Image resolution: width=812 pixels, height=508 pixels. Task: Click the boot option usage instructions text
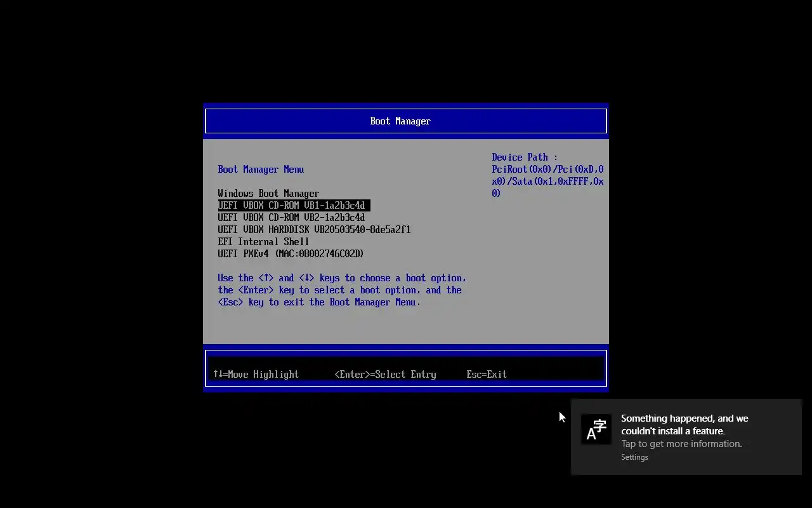click(342, 290)
